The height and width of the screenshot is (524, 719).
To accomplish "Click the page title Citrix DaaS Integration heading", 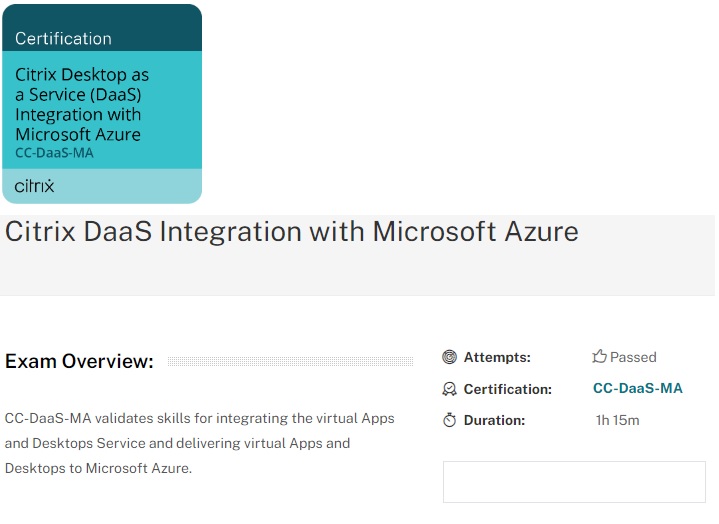I will coord(292,232).
